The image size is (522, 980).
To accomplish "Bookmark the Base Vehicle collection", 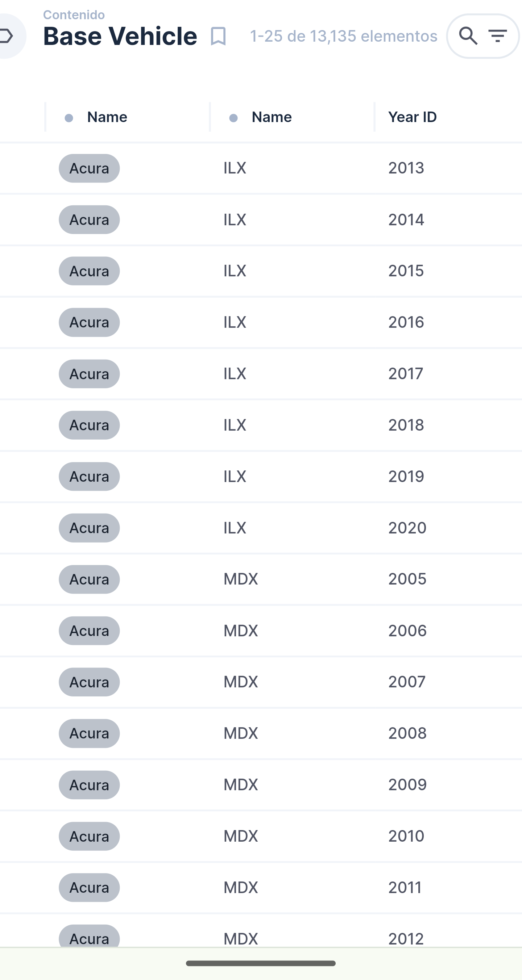I will [218, 37].
